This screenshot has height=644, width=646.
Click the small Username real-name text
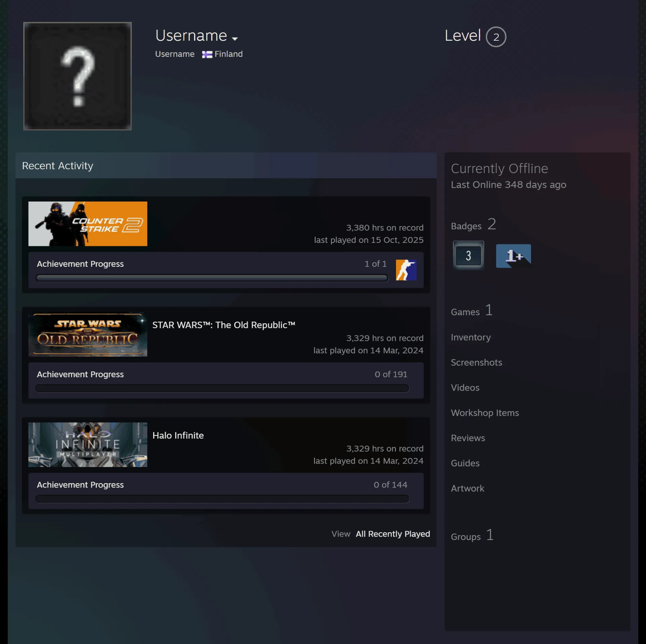click(175, 54)
